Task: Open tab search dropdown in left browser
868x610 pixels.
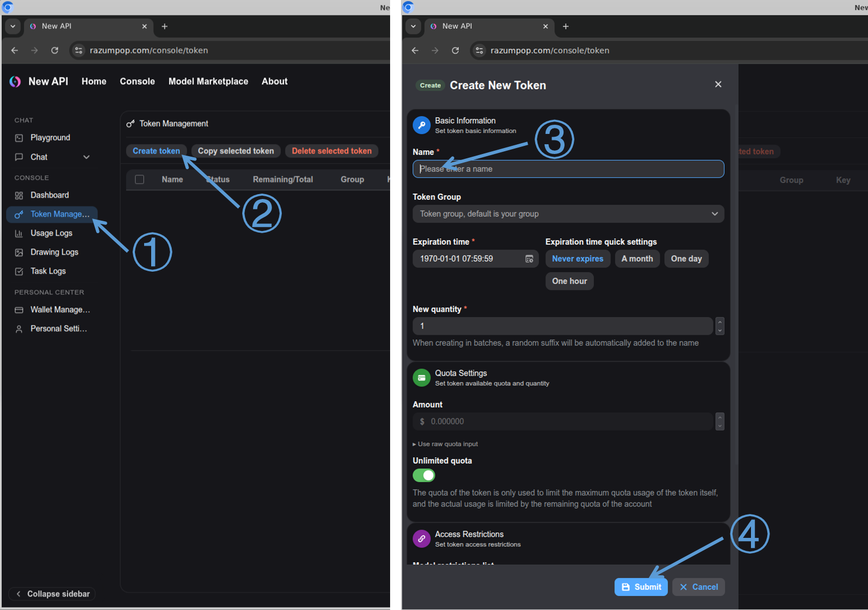Action: point(12,26)
